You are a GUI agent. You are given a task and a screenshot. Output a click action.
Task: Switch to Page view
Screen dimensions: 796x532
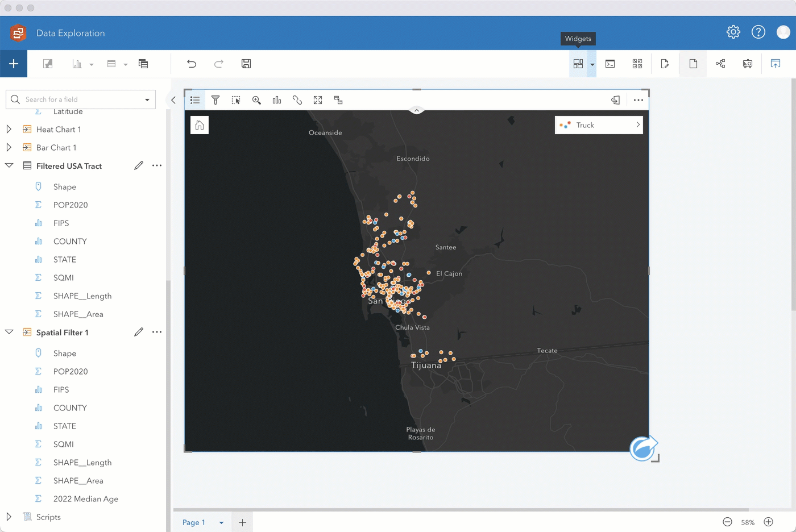[x=693, y=64]
